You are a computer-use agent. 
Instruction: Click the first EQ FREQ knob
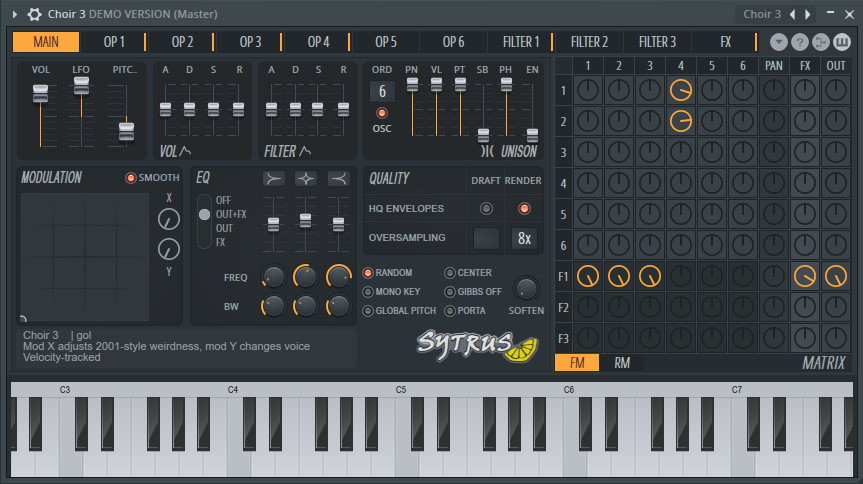273,277
